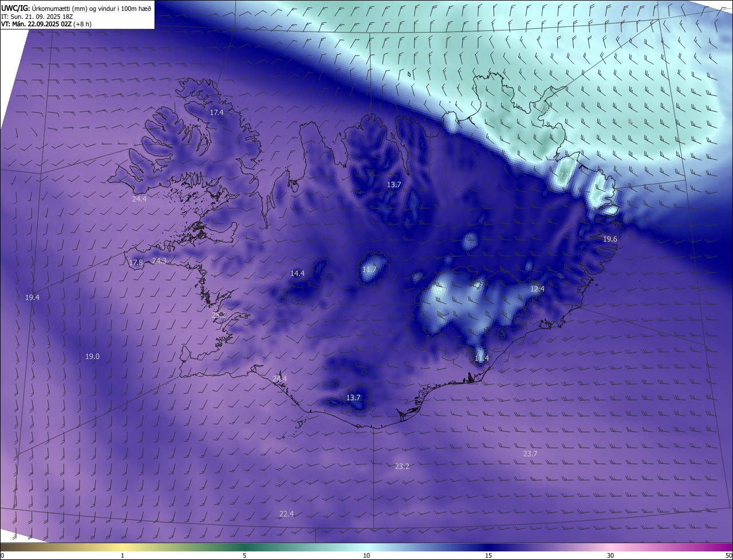Pick the pink colour above tick 30

pyautogui.click(x=610, y=547)
